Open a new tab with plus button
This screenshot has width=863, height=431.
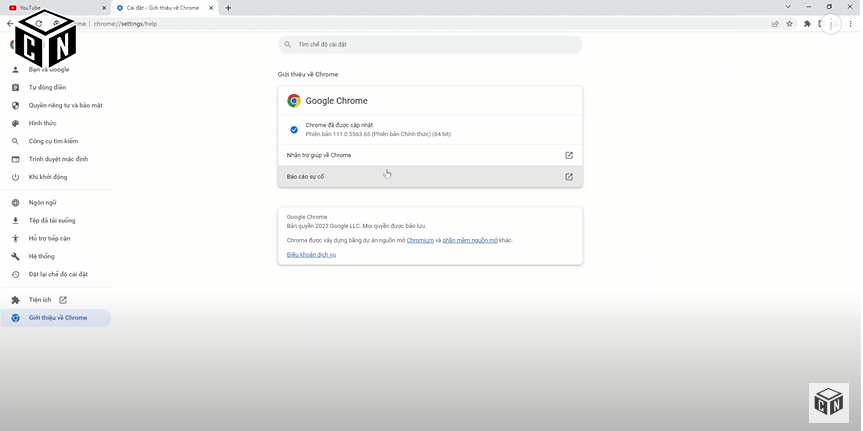(228, 8)
